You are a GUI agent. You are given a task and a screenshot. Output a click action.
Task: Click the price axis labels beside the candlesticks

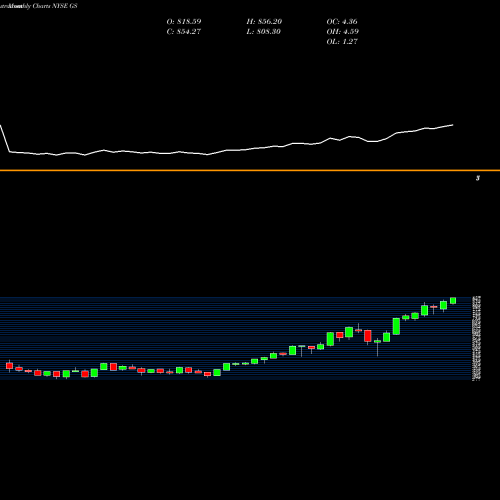click(x=476, y=338)
